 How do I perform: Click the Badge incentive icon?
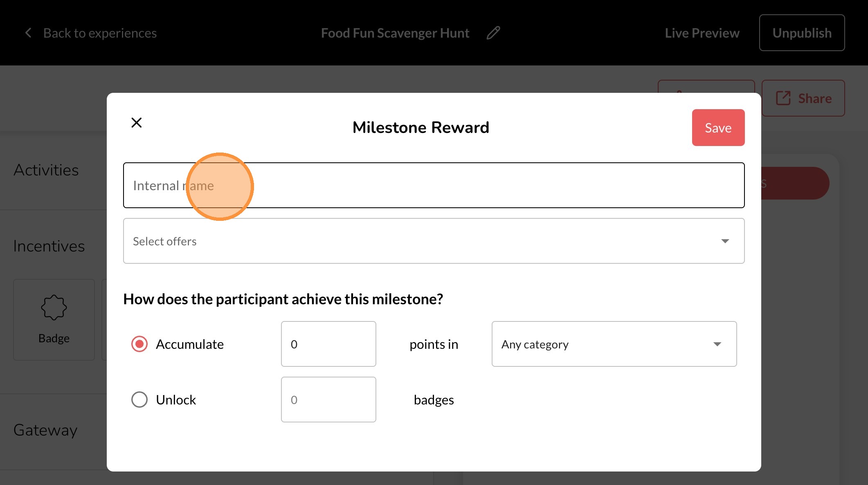click(x=54, y=308)
